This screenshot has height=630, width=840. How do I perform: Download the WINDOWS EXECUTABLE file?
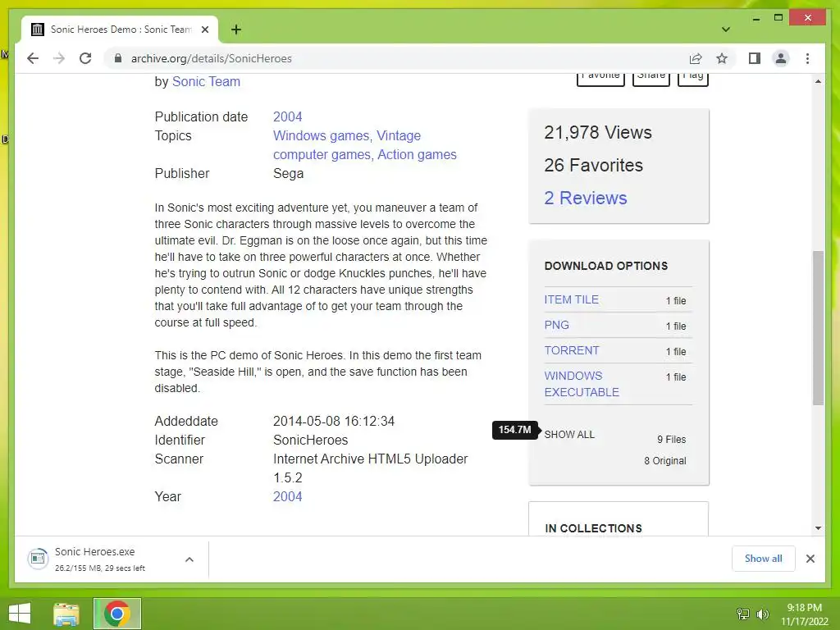coord(582,384)
